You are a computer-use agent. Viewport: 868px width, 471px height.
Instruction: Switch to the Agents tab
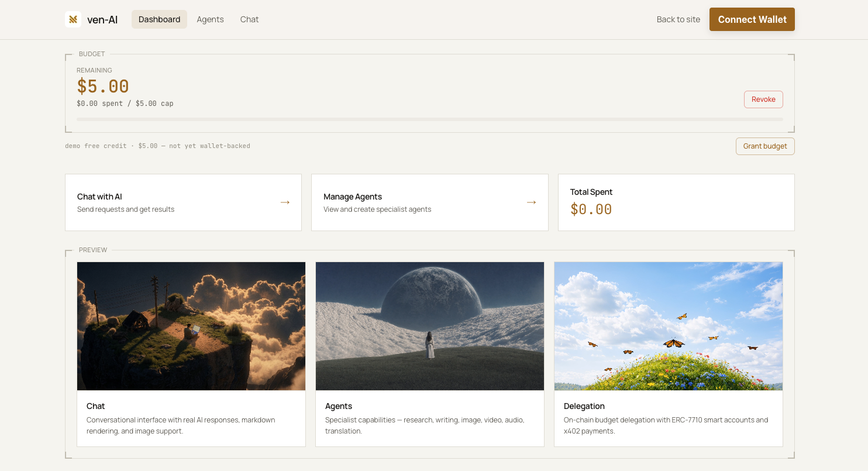pos(210,19)
